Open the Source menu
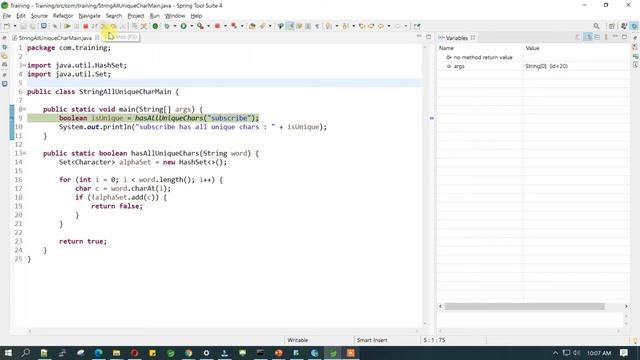640x360 pixels. (x=39, y=16)
